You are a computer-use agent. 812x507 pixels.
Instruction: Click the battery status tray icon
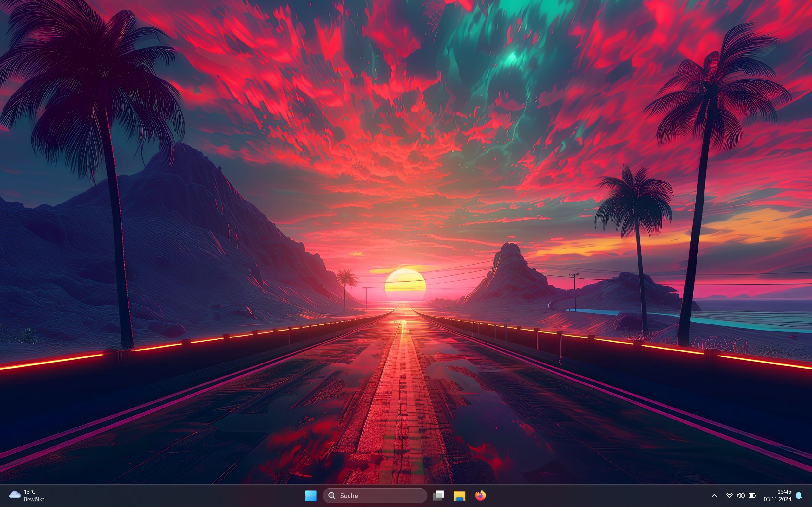[x=752, y=495]
